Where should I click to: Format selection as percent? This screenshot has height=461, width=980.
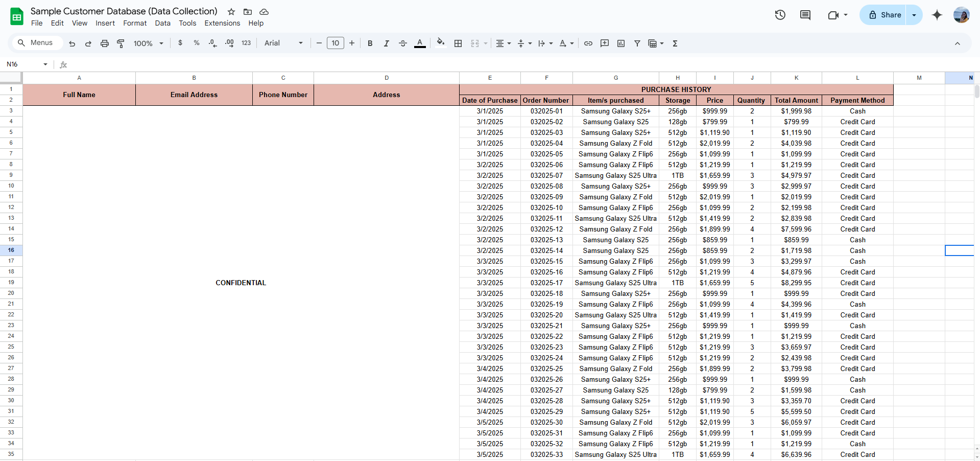point(197,43)
